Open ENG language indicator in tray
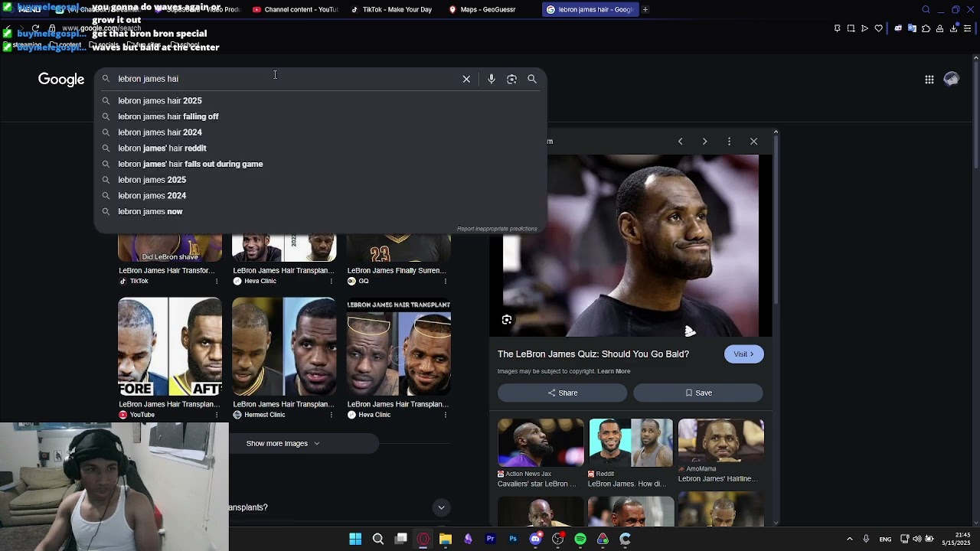The height and width of the screenshot is (551, 980). pos(885,540)
